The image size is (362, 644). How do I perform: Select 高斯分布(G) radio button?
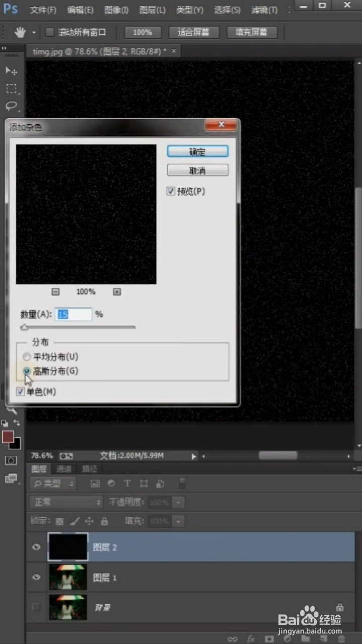click(x=27, y=371)
